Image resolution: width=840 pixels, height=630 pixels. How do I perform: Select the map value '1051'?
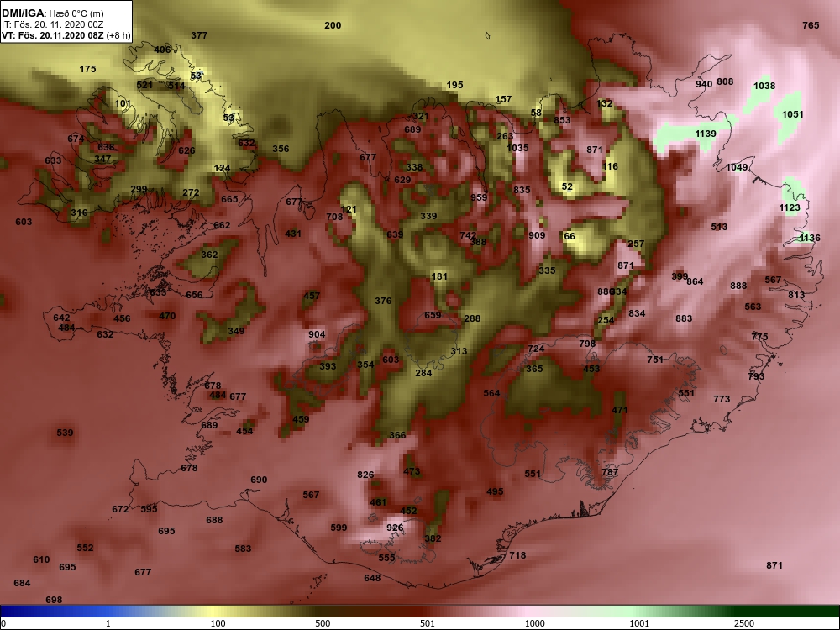(793, 114)
